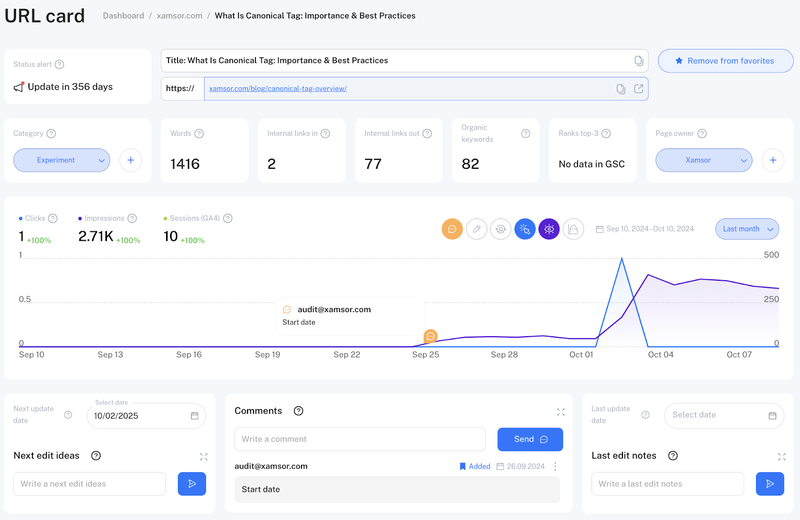Focus the Write a next edit ideas field
The height and width of the screenshot is (520, 800).
(x=90, y=484)
